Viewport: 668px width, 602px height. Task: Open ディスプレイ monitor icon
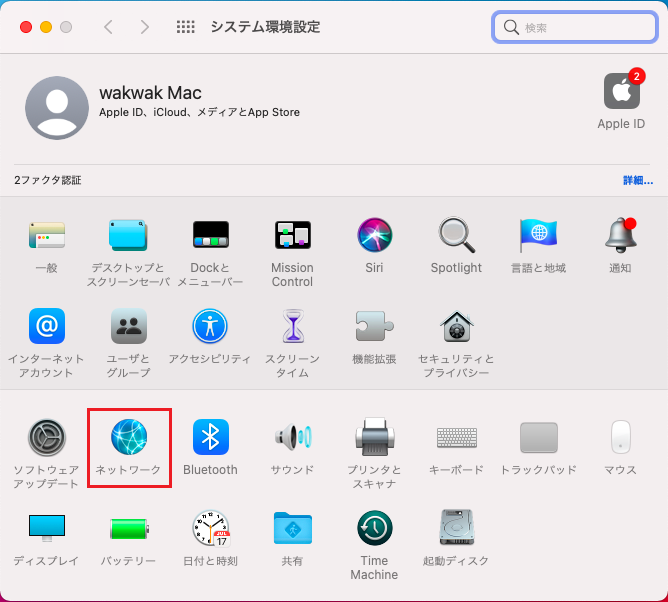pos(47,528)
